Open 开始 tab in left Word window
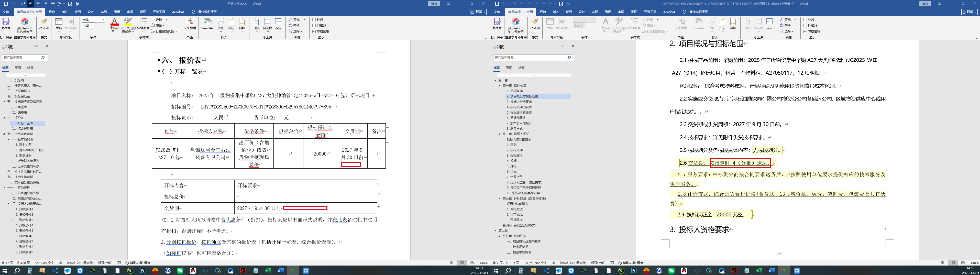This screenshot has height=275, width=980. pyautogui.click(x=51, y=12)
